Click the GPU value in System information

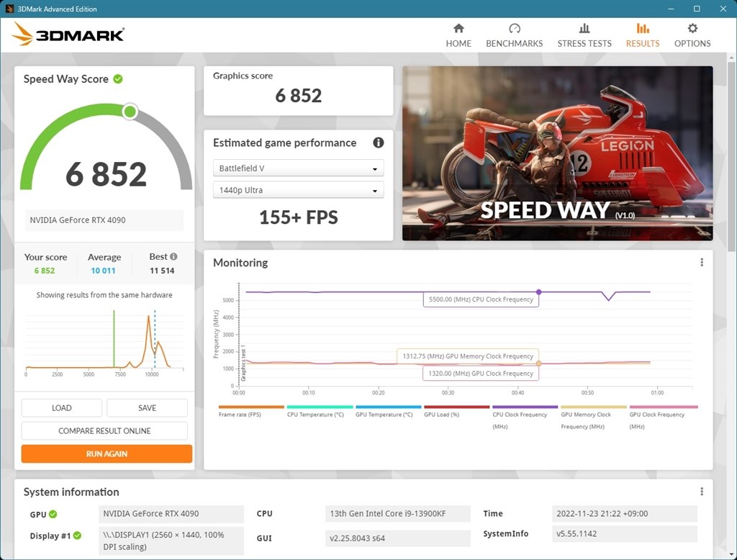coord(171,513)
